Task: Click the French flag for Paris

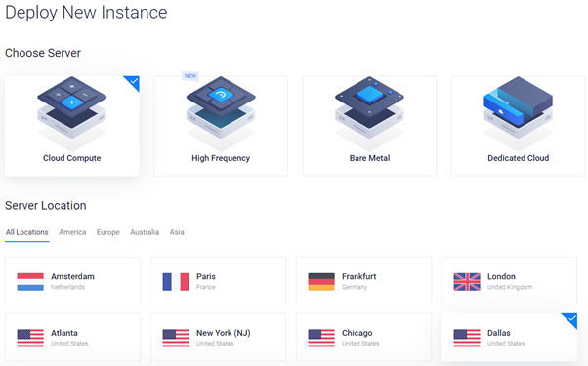Action: tap(176, 282)
